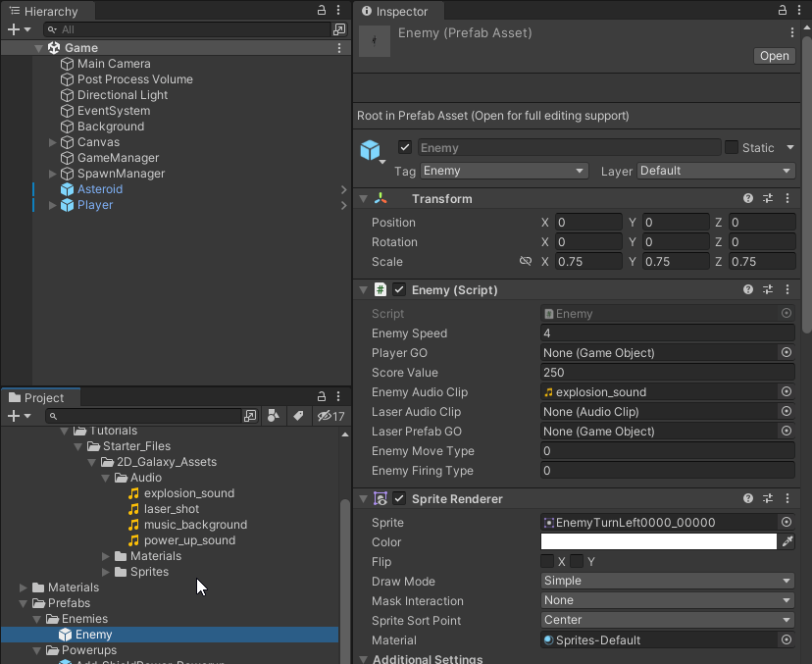The height and width of the screenshot is (664, 812).
Task: Click the Score Value field
Action: tap(668, 373)
